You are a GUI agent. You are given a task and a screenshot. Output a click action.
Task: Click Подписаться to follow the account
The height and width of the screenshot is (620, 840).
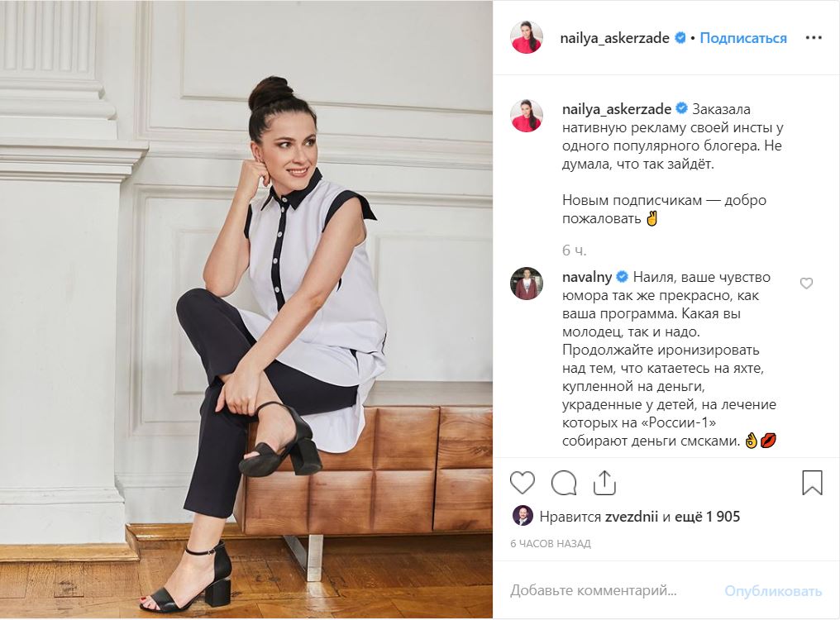pyautogui.click(x=743, y=38)
